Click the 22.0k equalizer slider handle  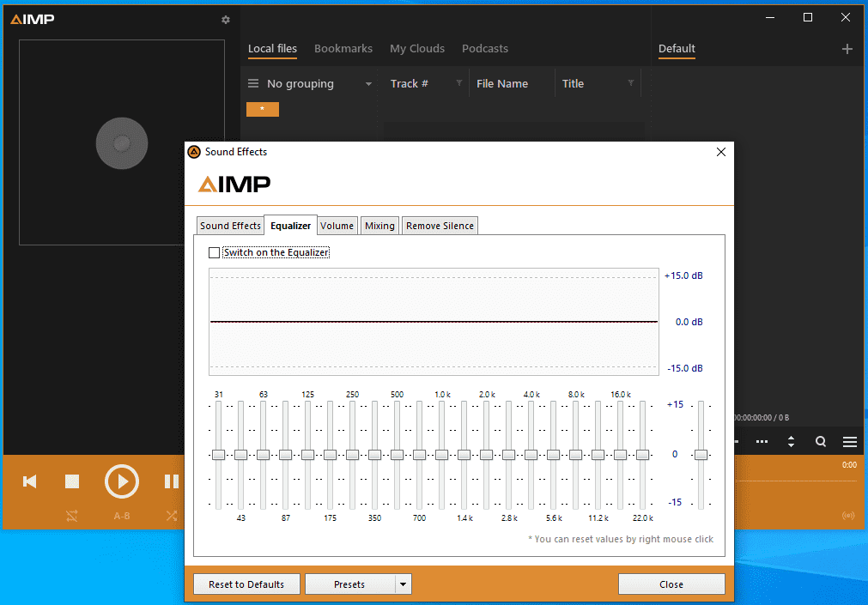(642, 455)
